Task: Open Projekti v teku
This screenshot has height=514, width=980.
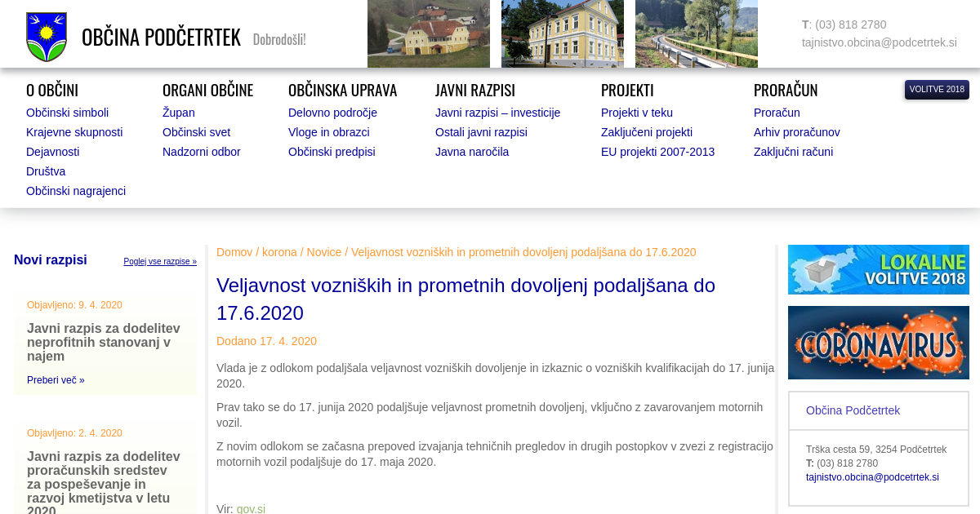Action: [x=636, y=113]
